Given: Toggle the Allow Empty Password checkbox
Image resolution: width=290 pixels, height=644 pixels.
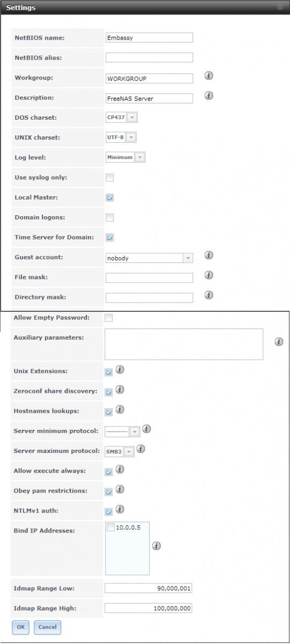Looking at the screenshot, I should (x=109, y=318).
